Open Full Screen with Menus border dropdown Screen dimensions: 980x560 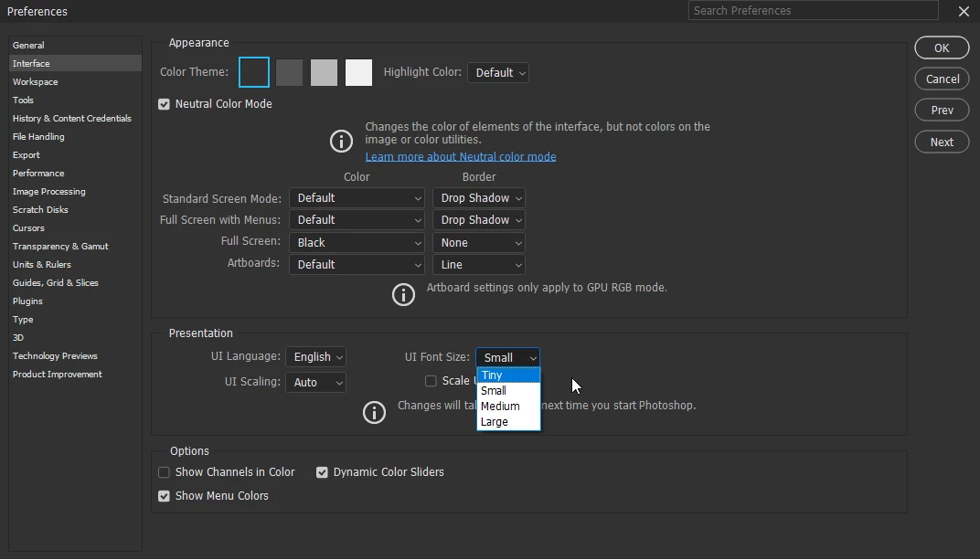[x=479, y=220]
